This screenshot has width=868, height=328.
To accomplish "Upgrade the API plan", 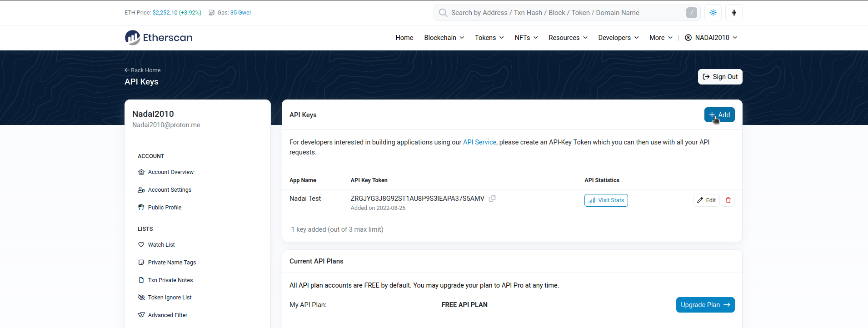I will click(x=705, y=305).
